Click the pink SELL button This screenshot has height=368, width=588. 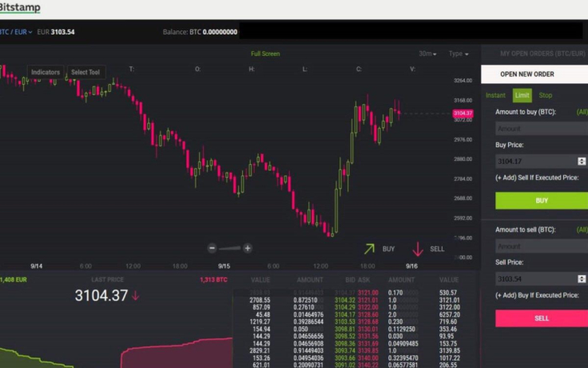(x=542, y=318)
